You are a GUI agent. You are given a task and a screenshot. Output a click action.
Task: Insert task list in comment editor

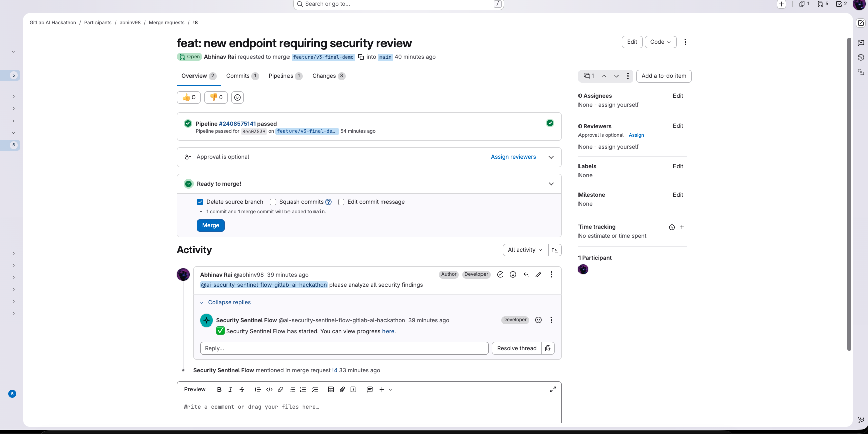click(x=315, y=389)
